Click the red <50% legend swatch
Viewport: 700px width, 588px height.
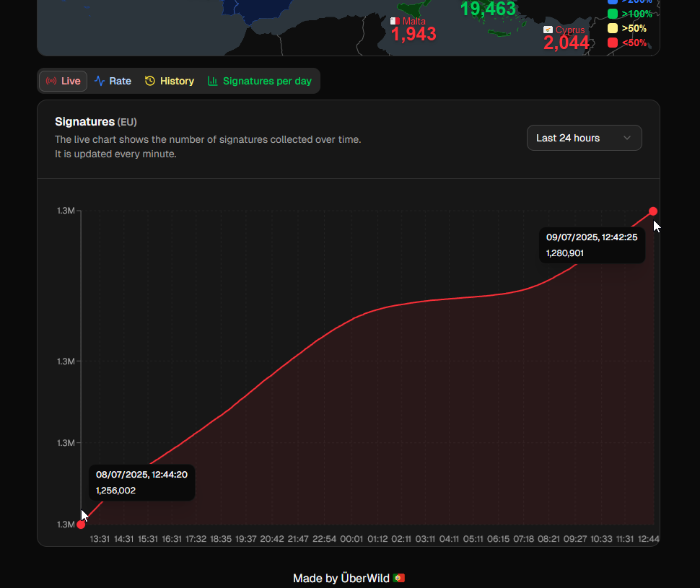click(613, 43)
